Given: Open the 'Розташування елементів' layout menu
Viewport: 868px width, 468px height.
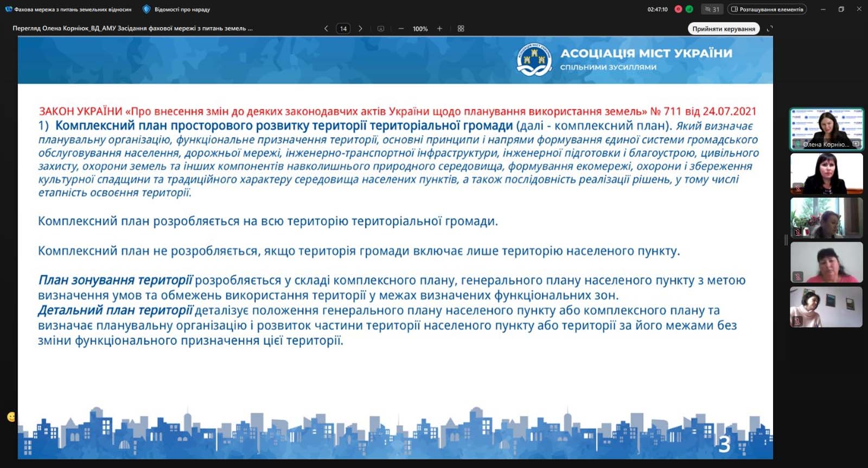Looking at the screenshot, I should point(767,9).
